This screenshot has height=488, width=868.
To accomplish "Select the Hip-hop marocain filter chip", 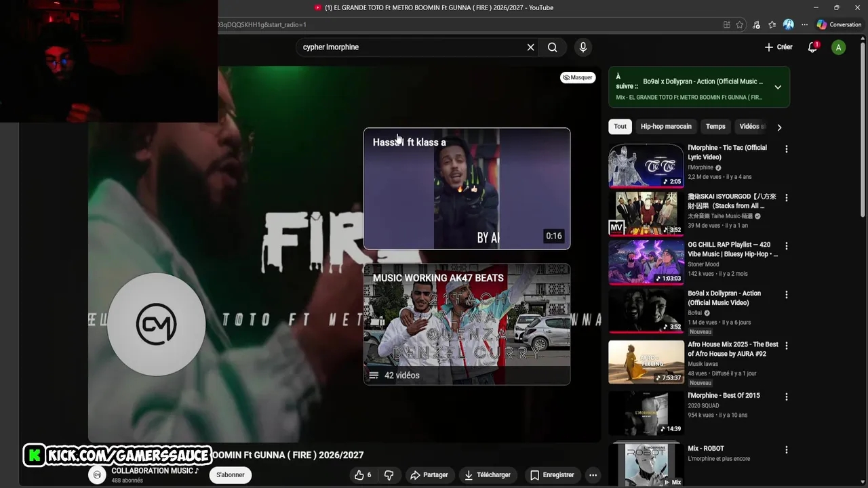I will coord(666,127).
